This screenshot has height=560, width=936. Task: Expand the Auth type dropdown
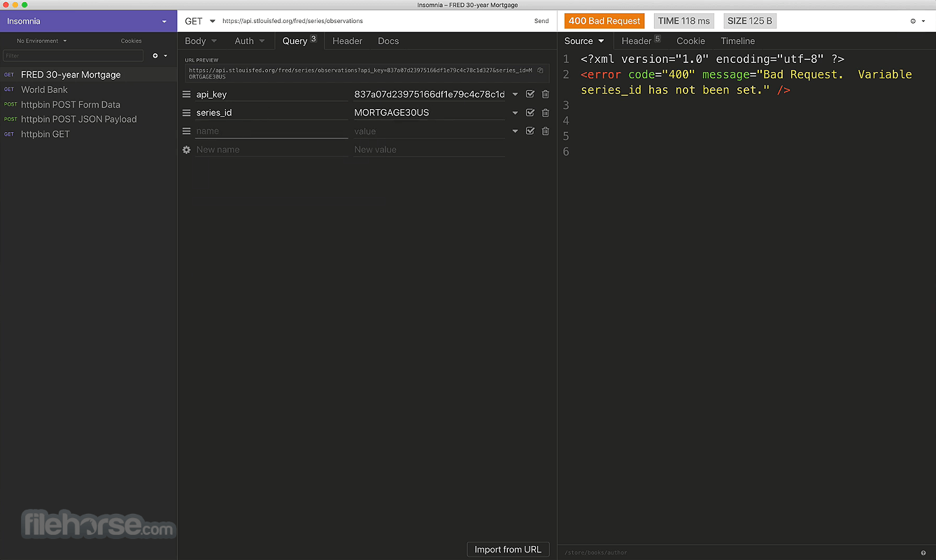(x=250, y=41)
